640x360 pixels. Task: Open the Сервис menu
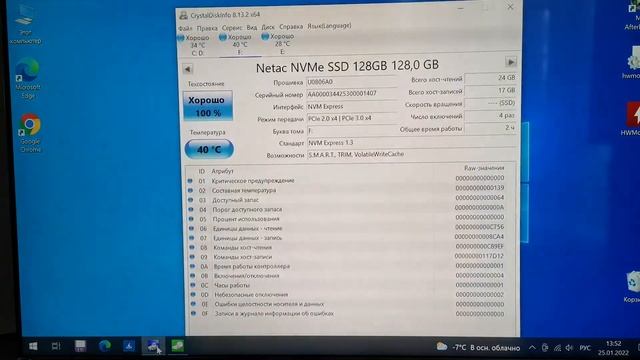click(x=232, y=28)
